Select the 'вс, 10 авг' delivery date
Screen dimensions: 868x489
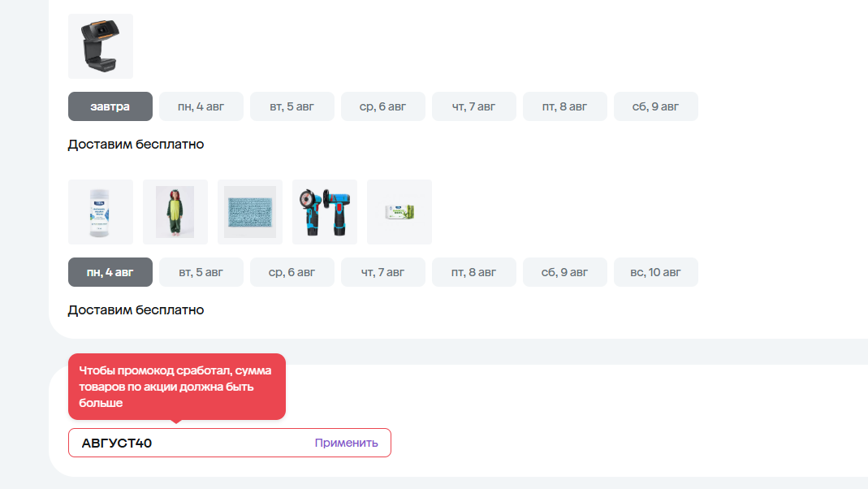click(656, 272)
